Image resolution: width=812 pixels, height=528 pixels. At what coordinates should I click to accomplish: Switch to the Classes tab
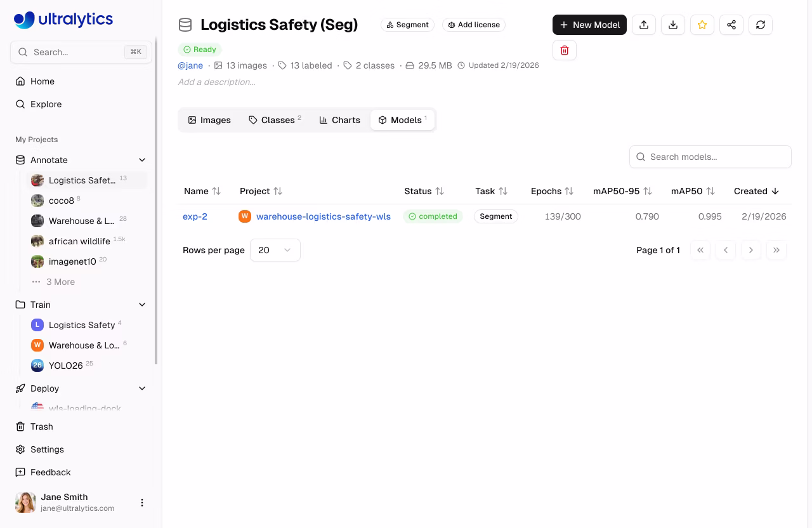[x=275, y=120]
